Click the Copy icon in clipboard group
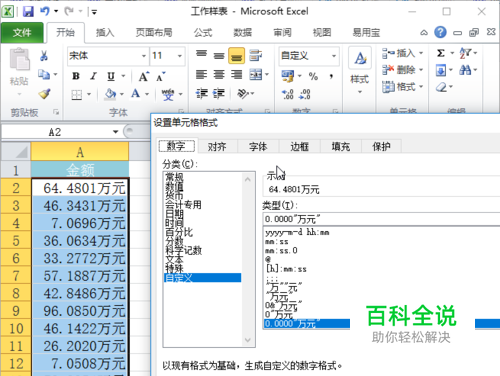Image resolution: width=500 pixels, height=376 pixels. coord(44,74)
